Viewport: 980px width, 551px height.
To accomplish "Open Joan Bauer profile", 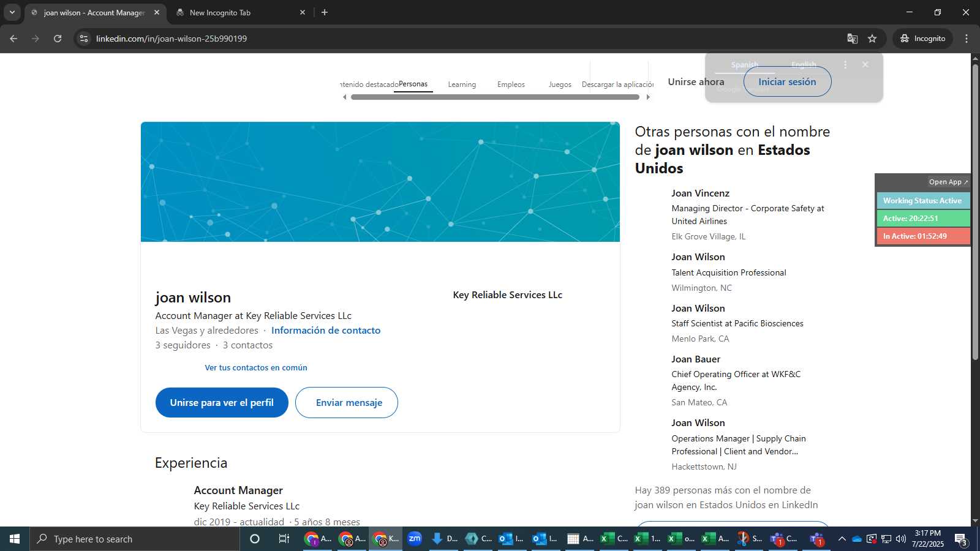I will pos(696,359).
